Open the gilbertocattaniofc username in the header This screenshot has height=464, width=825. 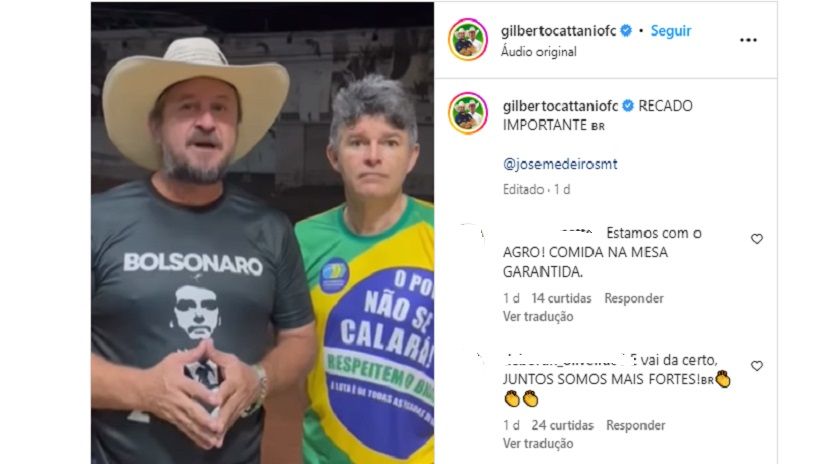[x=558, y=31]
